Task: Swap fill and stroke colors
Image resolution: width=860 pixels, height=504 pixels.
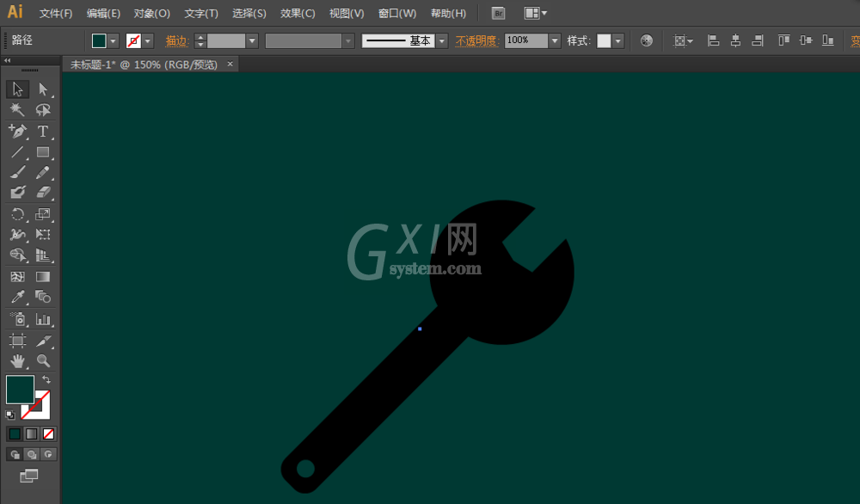Action: (46, 379)
